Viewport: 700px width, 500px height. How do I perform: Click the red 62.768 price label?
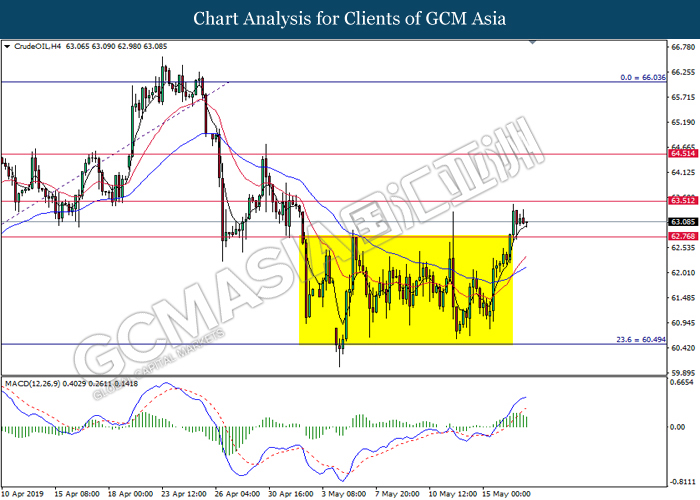[x=683, y=236]
